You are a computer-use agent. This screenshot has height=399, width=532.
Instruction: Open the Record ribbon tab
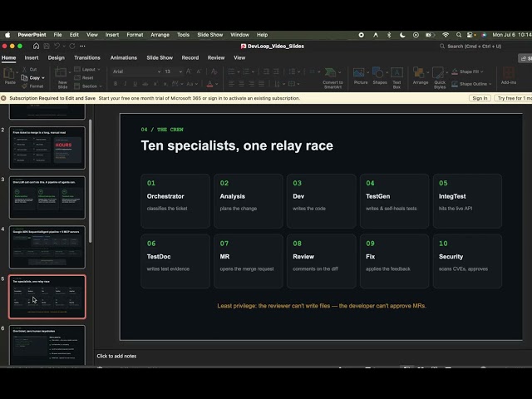[190, 57]
